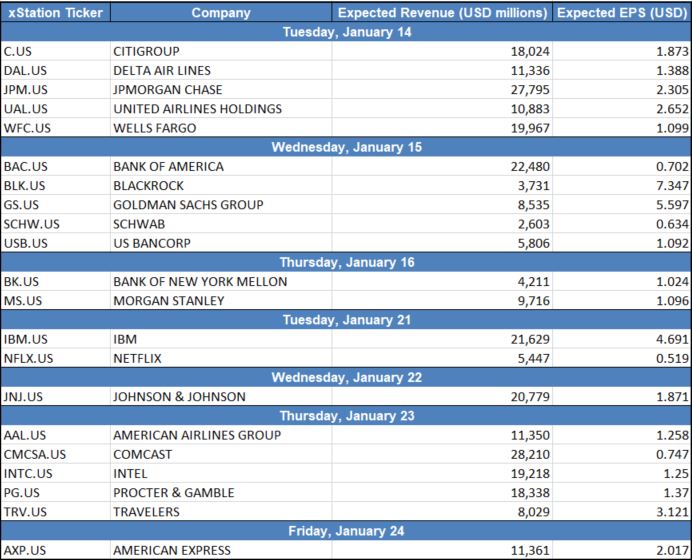Select the GOLDMAN SACHS GROUP company cell
The height and width of the screenshot is (560, 692).
pos(188,205)
